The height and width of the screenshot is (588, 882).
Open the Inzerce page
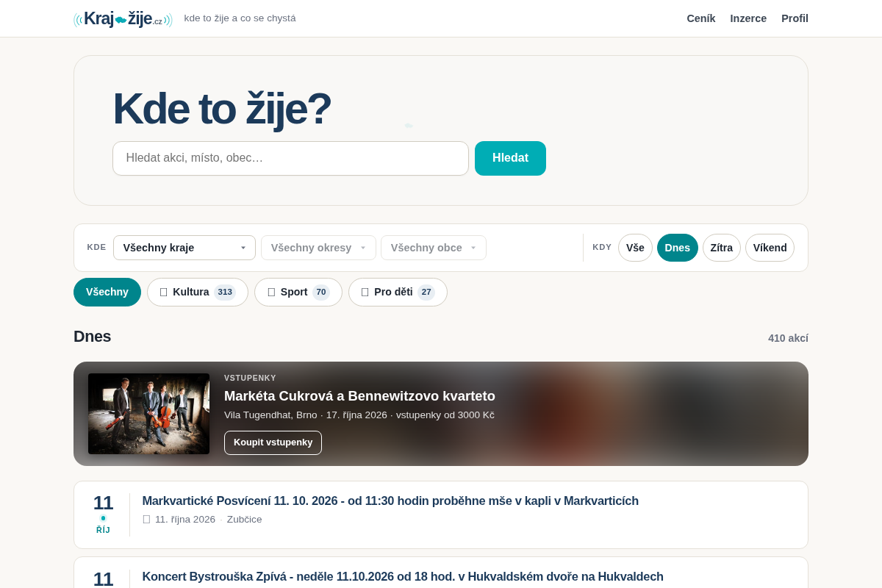[x=748, y=18]
